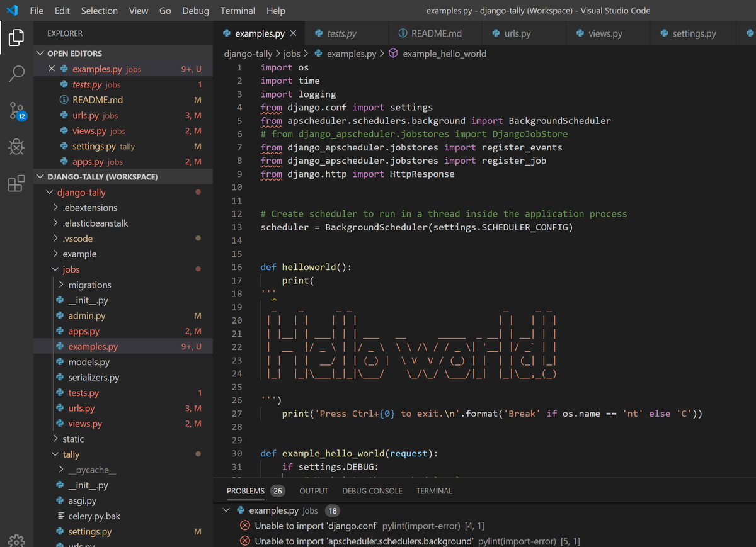This screenshot has width=756, height=547.
Task: Open the Debug view in activity bar
Action: coord(16,147)
